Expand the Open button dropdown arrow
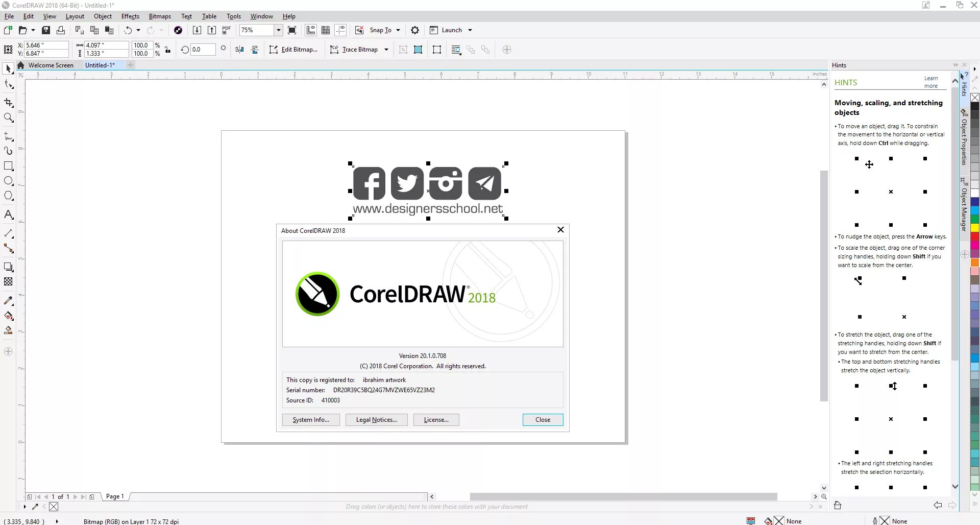Screen dimensions: 980x525 33,30
